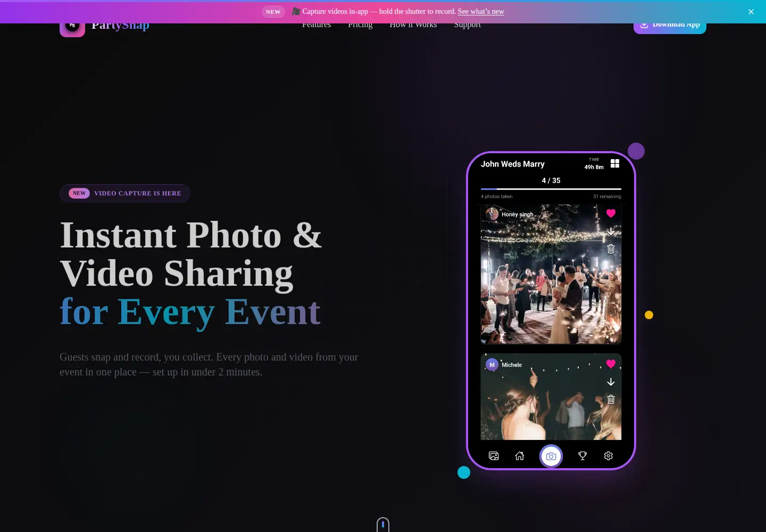
Task: Click the Video Capture Is Here pill
Action: tap(125, 193)
